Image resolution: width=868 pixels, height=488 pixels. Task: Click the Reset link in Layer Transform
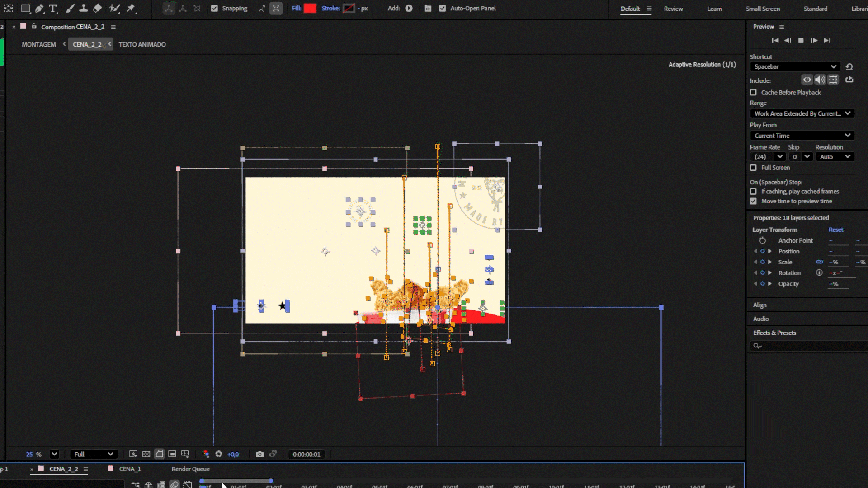pyautogui.click(x=835, y=230)
